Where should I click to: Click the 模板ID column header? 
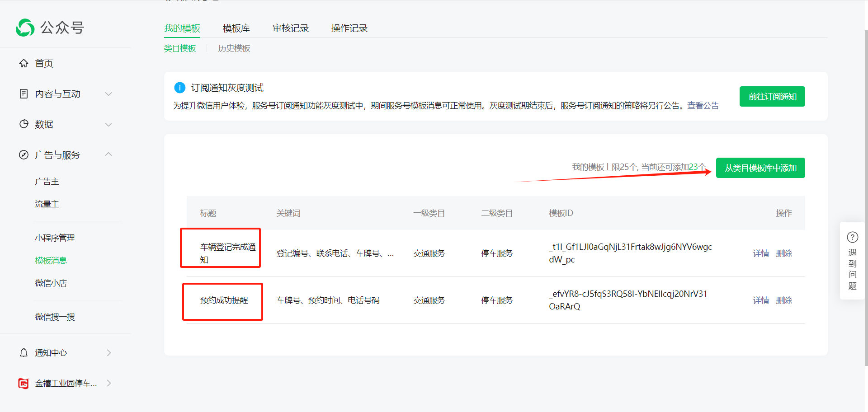(561, 213)
